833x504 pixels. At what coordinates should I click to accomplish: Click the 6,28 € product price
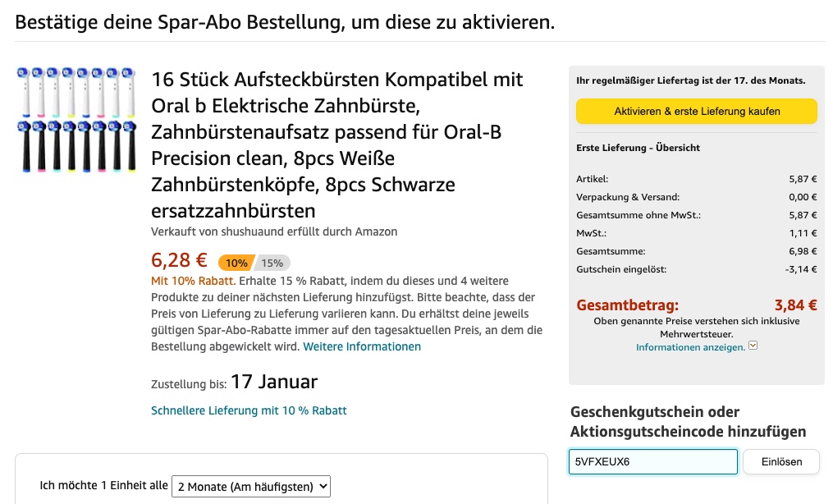click(179, 260)
